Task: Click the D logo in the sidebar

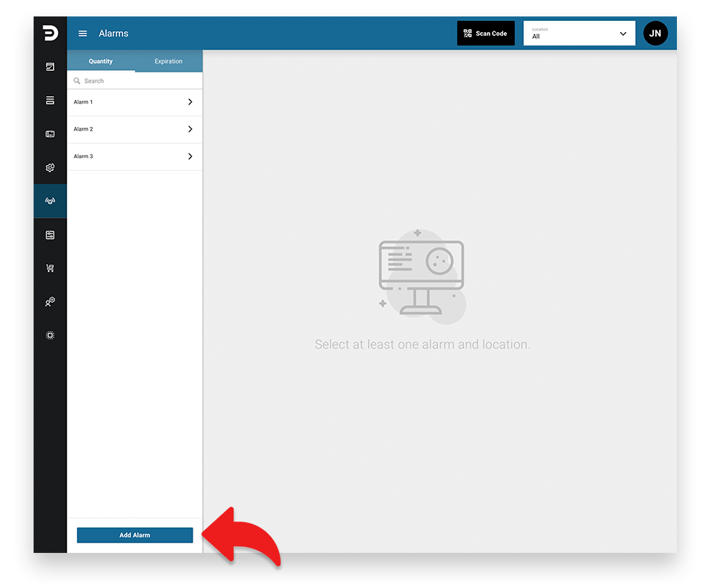Action: point(50,33)
